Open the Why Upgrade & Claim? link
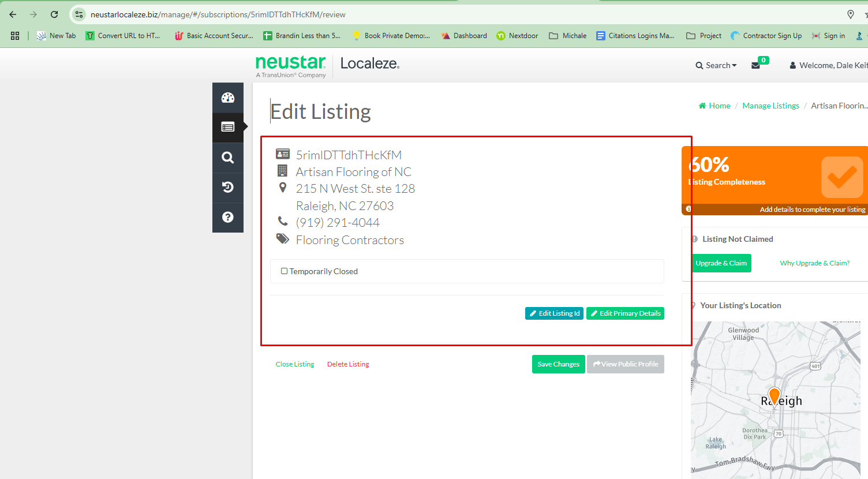 (x=814, y=263)
